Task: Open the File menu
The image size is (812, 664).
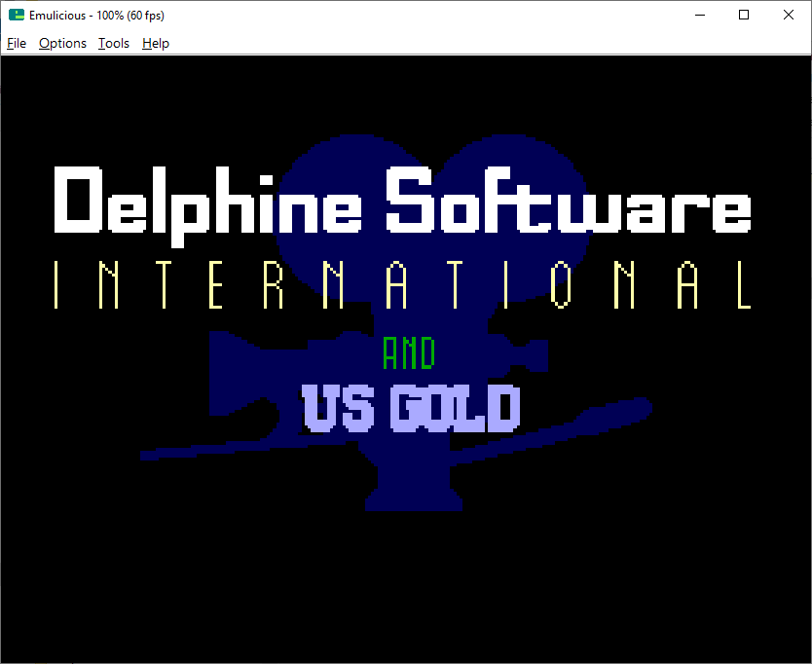Action: pos(17,43)
